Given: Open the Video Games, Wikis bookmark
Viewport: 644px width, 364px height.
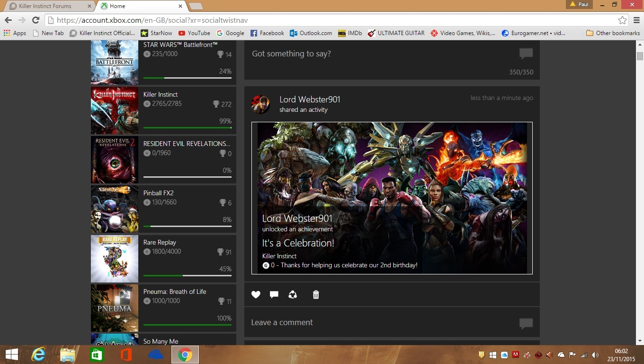Looking at the screenshot, I should coord(463,33).
